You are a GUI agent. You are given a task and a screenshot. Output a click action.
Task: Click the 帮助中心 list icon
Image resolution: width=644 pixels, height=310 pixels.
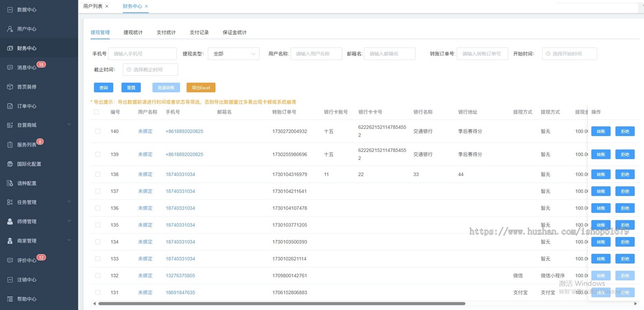(x=10, y=299)
